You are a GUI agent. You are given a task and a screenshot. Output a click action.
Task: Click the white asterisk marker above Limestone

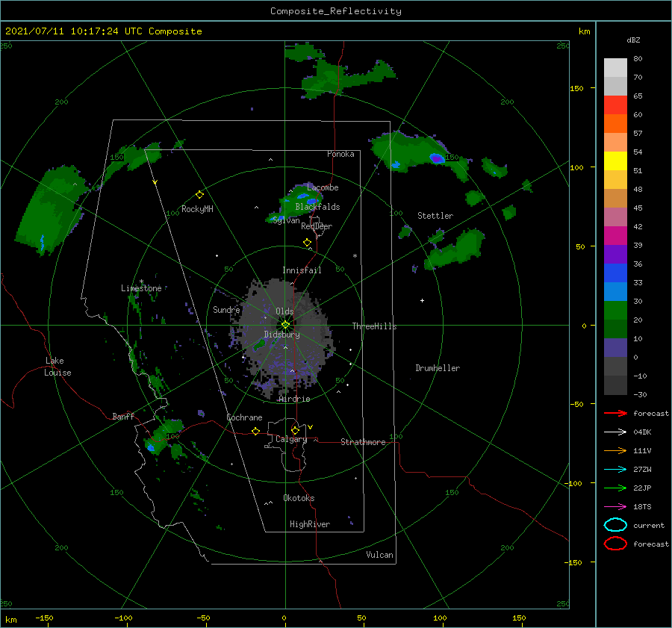pyautogui.click(x=141, y=282)
